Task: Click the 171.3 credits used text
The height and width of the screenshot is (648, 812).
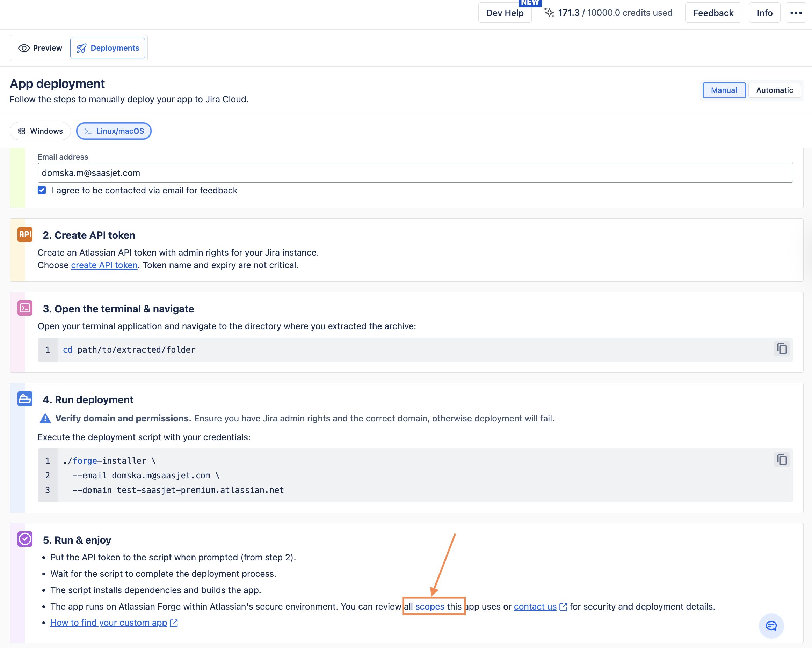Action: pos(615,13)
